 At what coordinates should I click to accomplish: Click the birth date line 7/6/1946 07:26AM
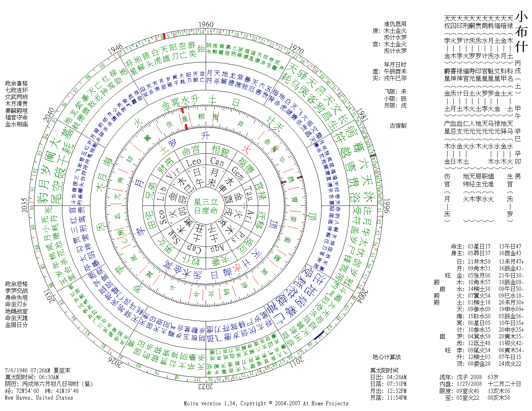(38, 371)
